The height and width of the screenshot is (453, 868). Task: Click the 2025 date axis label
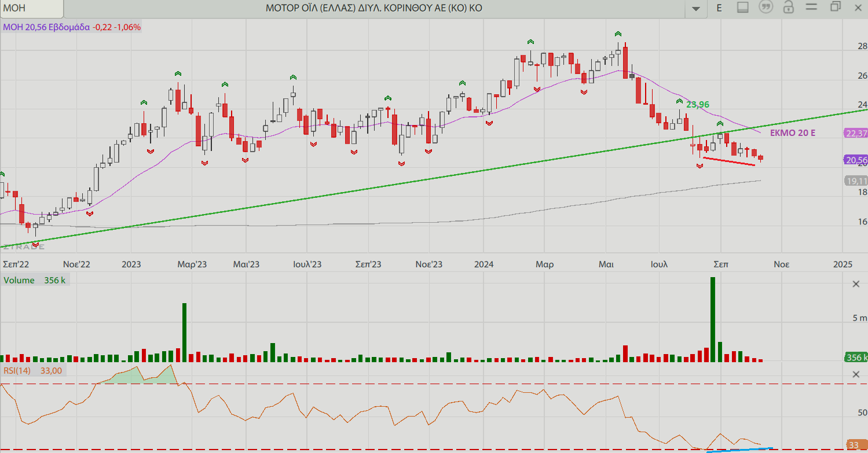(843, 264)
